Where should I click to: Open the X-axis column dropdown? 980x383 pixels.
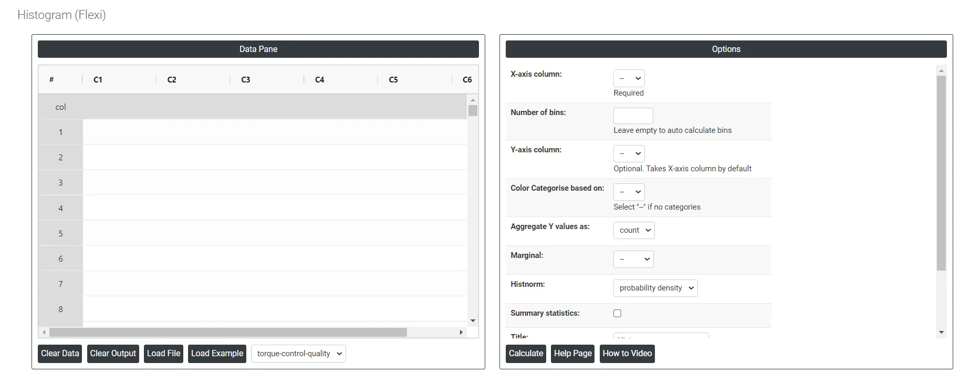pyautogui.click(x=629, y=78)
